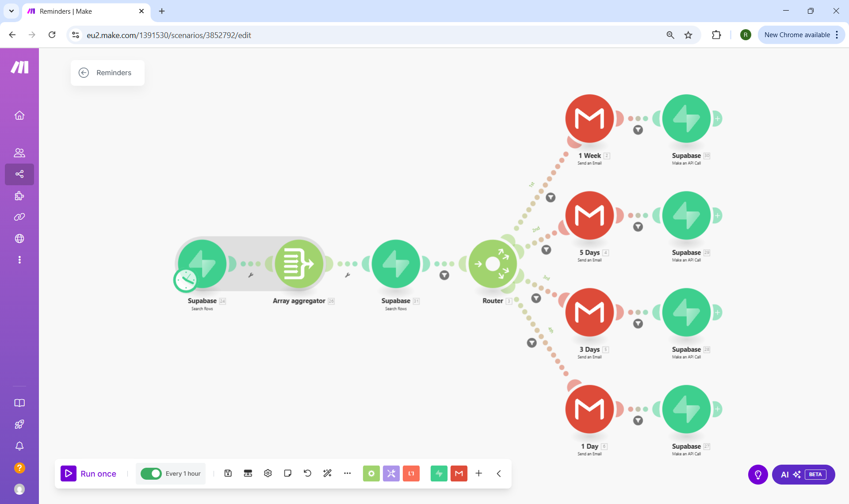Click filter icon before the Router

pyautogui.click(x=444, y=275)
